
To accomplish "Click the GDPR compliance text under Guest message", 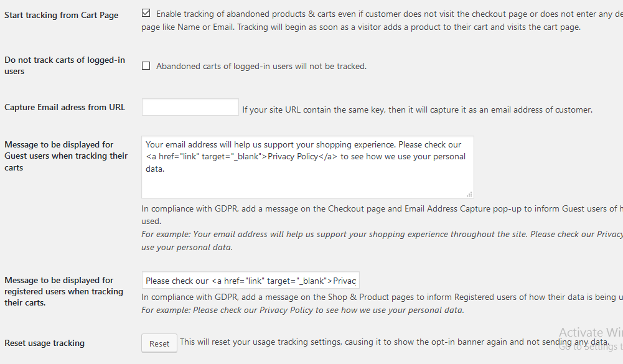I will [x=382, y=215].
